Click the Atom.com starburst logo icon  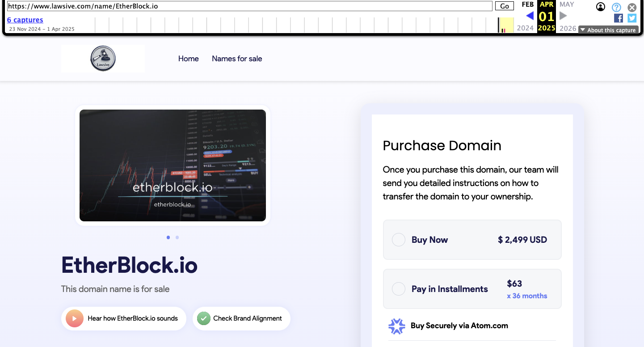[396, 326]
